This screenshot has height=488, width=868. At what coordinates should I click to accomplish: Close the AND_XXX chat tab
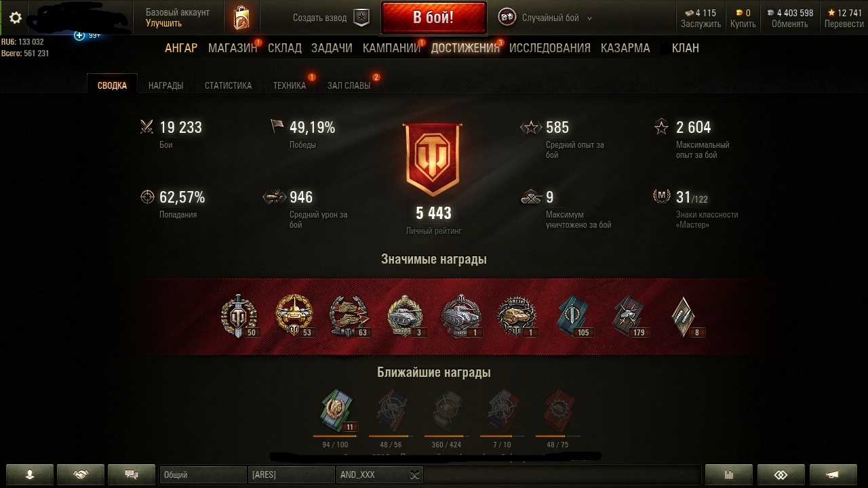pos(415,475)
